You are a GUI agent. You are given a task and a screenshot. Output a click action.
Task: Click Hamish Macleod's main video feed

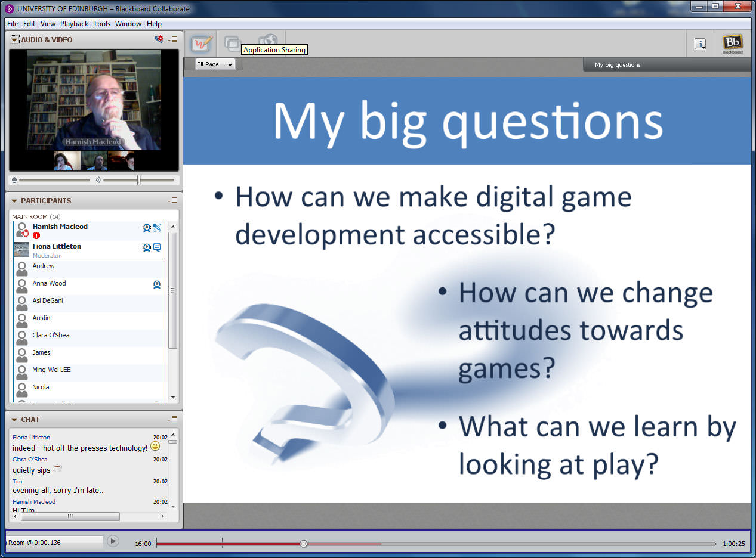pos(94,100)
